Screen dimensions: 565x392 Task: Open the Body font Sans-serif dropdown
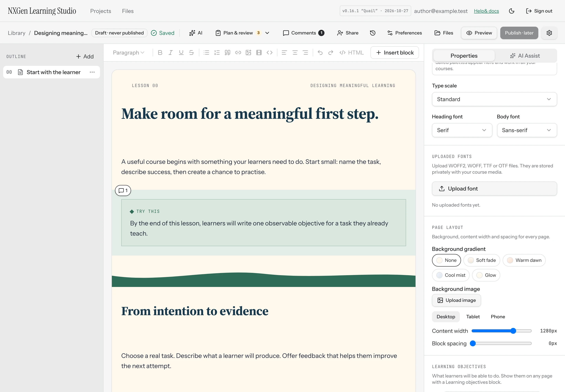pyautogui.click(x=527, y=130)
